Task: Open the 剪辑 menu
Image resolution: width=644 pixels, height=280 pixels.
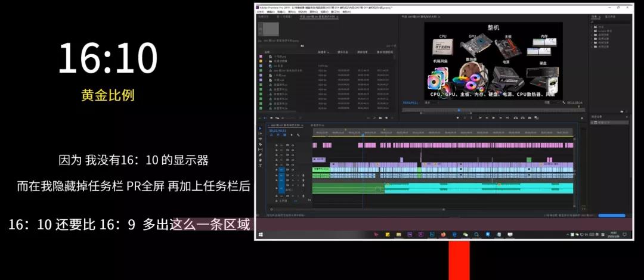Action: [281, 12]
